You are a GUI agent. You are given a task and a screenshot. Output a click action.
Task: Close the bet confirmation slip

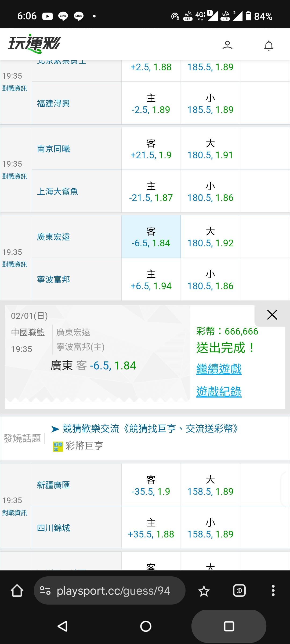click(272, 315)
